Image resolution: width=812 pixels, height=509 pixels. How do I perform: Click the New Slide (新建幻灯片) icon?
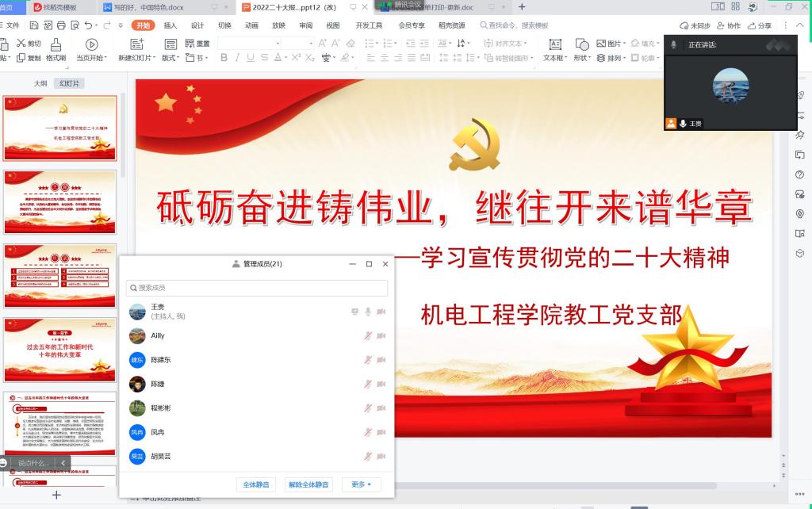pos(136,44)
